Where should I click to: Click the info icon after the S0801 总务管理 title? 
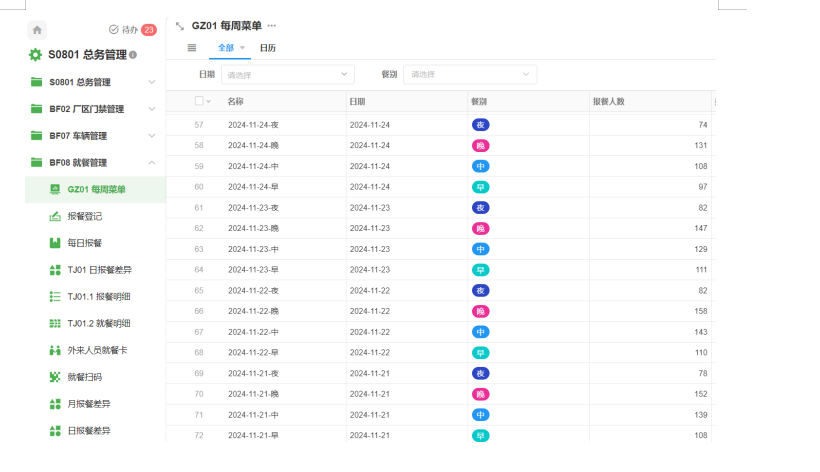coord(133,55)
